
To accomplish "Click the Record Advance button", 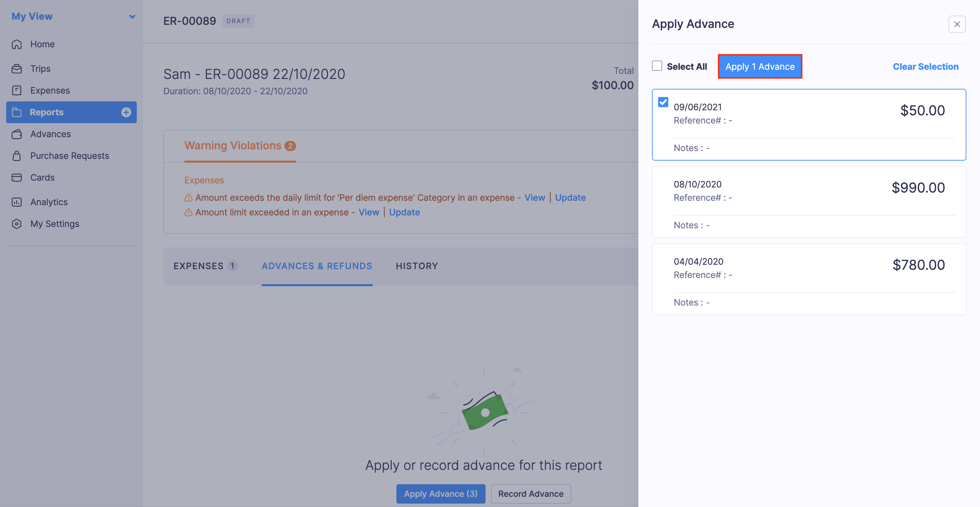I will [530, 493].
